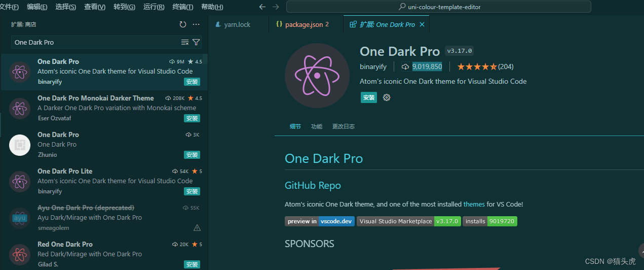The width and height of the screenshot is (644, 270).
Task: Open the 运行 (Run) menu
Action: (x=154, y=7)
